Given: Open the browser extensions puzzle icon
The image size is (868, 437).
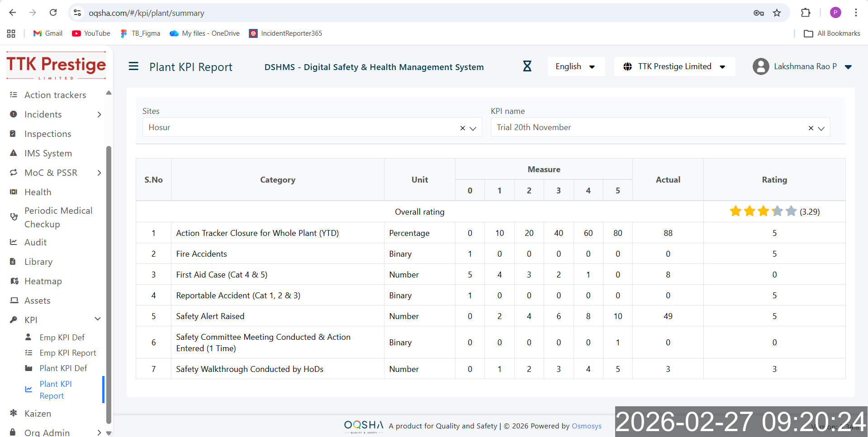Looking at the screenshot, I should click(x=806, y=13).
